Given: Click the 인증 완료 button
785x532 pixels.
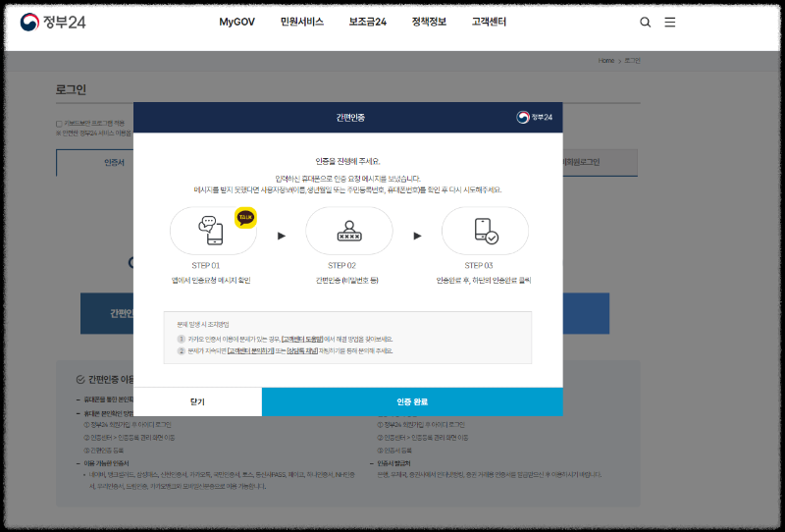Looking at the screenshot, I should (x=412, y=401).
